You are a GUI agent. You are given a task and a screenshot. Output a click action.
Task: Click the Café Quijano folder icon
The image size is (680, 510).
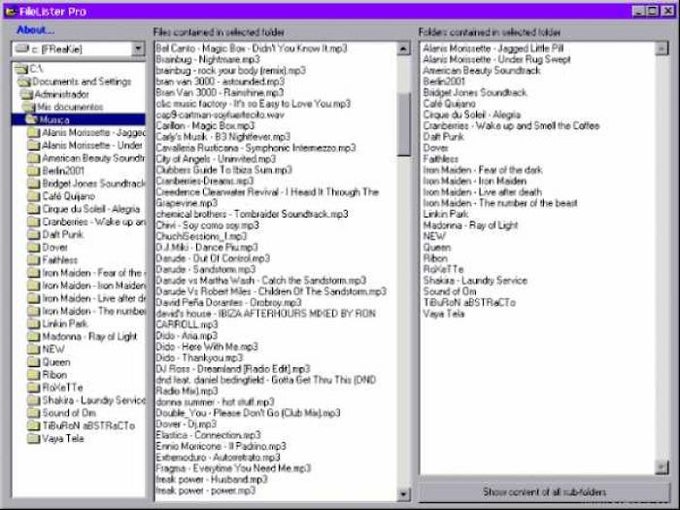coord(33,196)
